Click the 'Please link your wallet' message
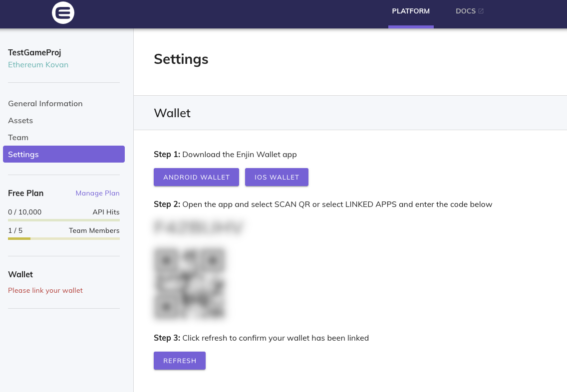Image resolution: width=567 pixels, height=392 pixels. click(45, 290)
